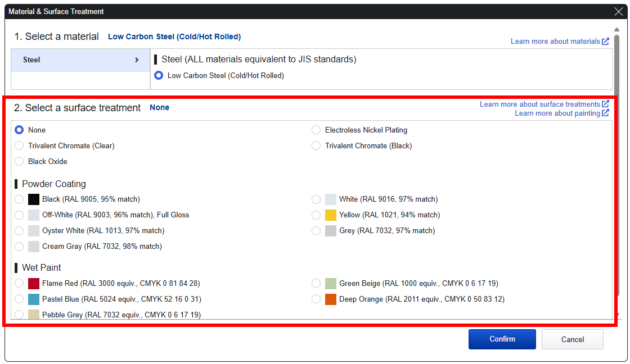Screen dimensions: 630x364
Task: Select the Deep Orange RAL 2011 swatch
Action: (x=331, y=299)
